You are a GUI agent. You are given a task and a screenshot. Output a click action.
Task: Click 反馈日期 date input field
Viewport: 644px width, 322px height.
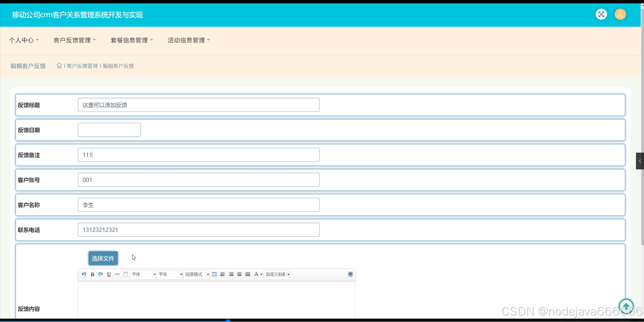pyautogui.click(x=109, y=130)
